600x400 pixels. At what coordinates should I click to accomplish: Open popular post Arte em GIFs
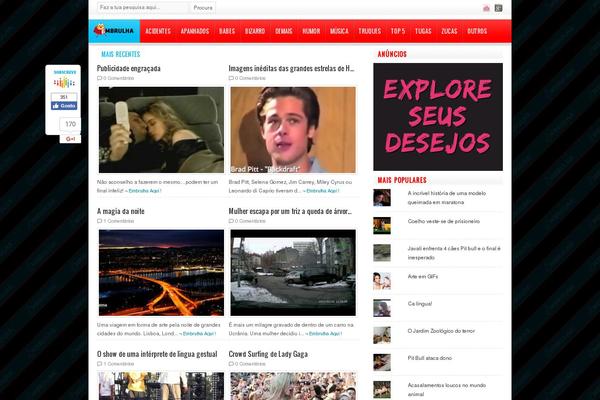coord(422,276)
